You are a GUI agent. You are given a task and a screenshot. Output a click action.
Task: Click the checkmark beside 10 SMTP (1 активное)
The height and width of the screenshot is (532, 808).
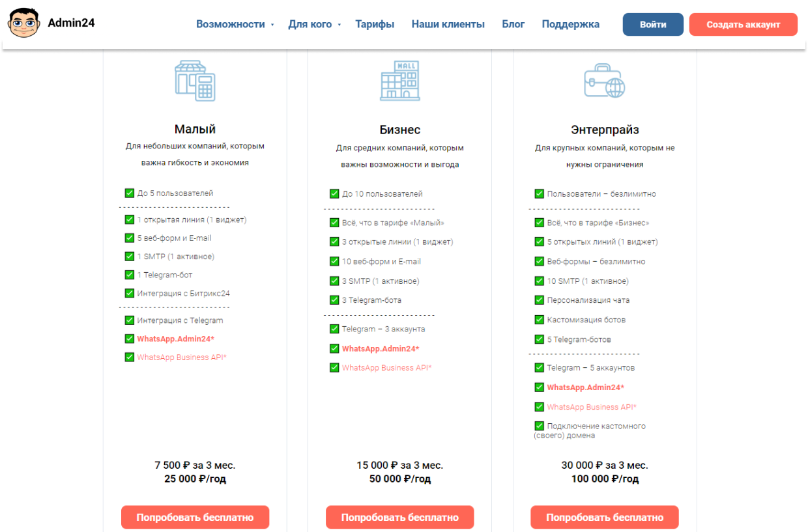click(539, 281)
